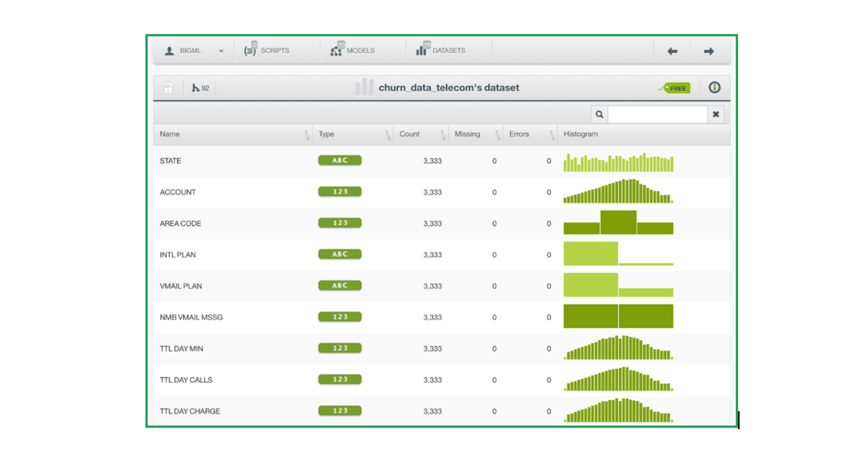868x460 pixels.
Task: Select the TTL DAY CHARGE field name
Action: click(x=190, y=411)
